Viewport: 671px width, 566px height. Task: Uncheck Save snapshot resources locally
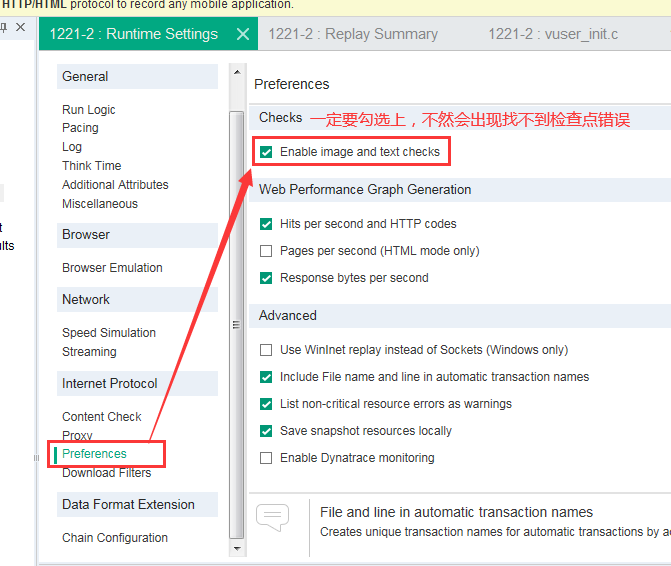[266, 431]
